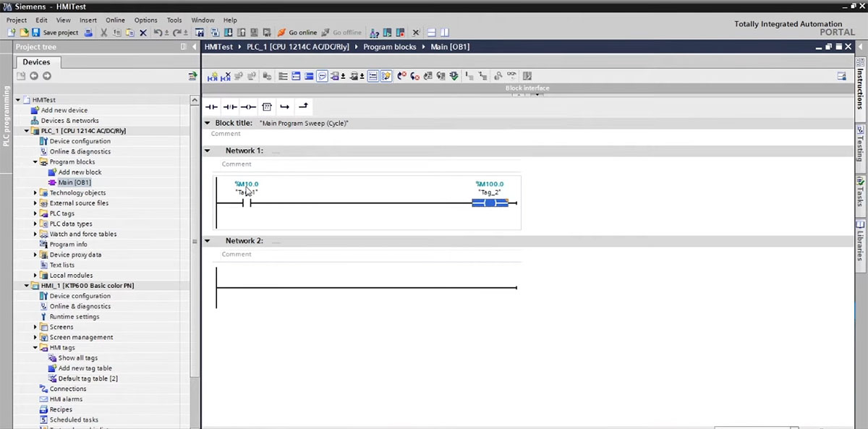This screenshot has height=429, width=868.
Task: Click the Block interface bar
Action: (x=527, y=88)
